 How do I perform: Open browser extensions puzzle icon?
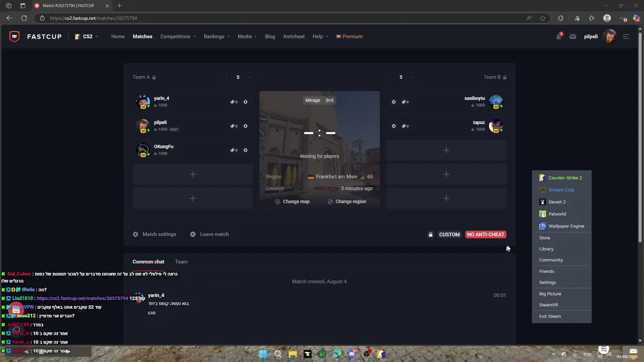pyautogui.click(x=560, y=18)
